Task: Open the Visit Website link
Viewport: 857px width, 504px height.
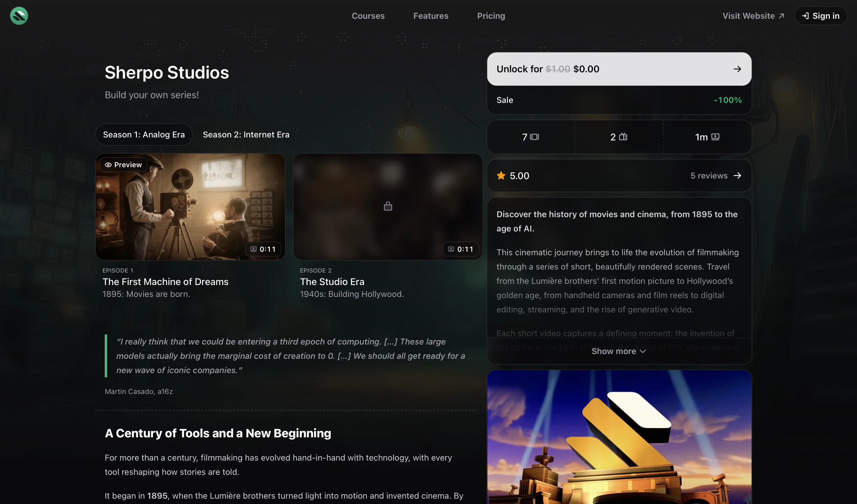Action: (x=753, y=16)
